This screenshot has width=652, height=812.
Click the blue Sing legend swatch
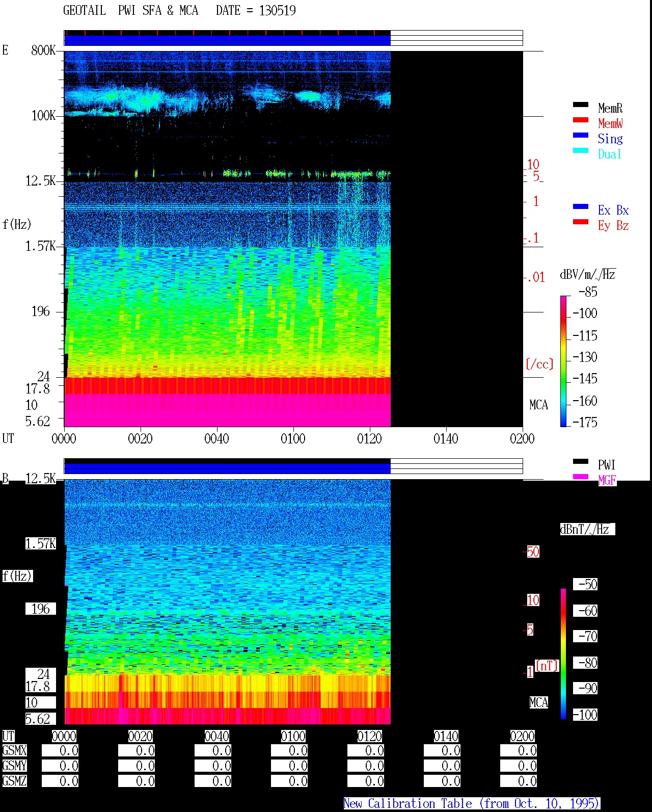click(581, 135)
